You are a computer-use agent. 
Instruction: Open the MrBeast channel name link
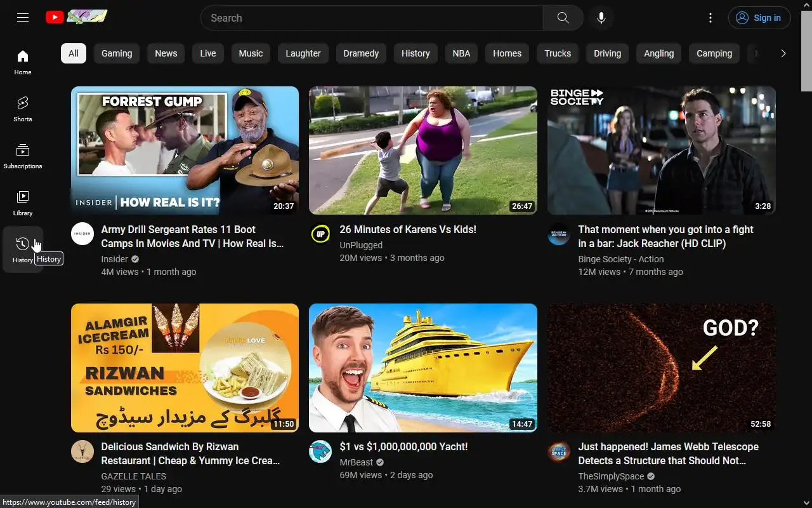(x=357, y=462)
